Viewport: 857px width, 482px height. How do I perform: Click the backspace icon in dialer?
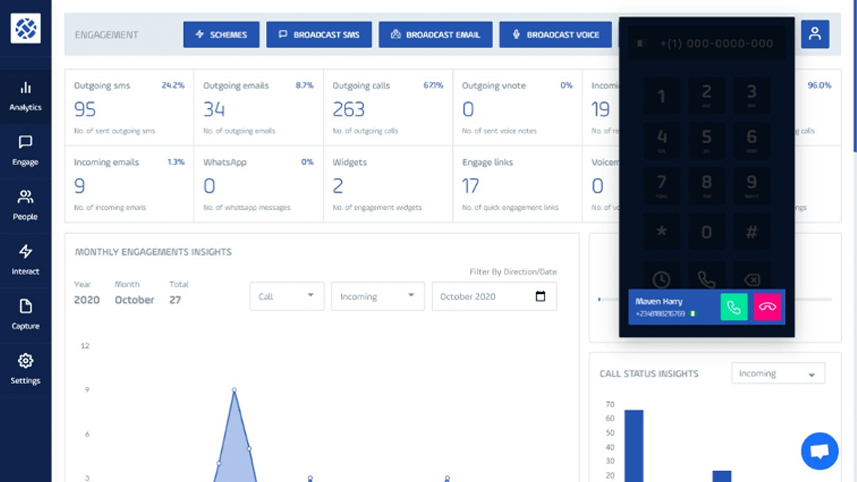click(752, 280)
